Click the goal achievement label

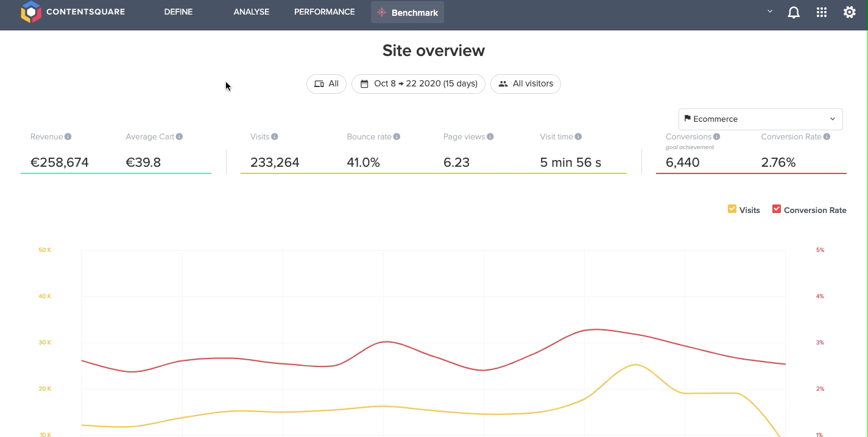pyautogui.click(x=690, y=147)
